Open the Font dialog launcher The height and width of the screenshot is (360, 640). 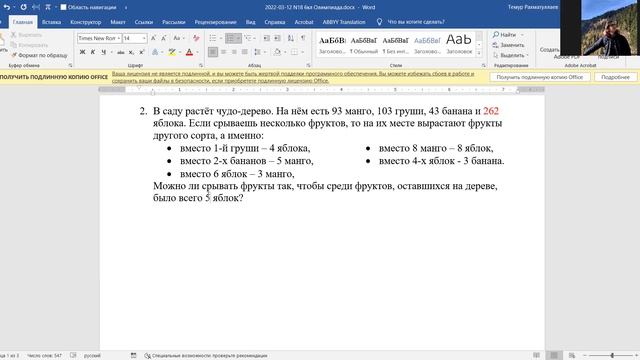click(201, 65)
